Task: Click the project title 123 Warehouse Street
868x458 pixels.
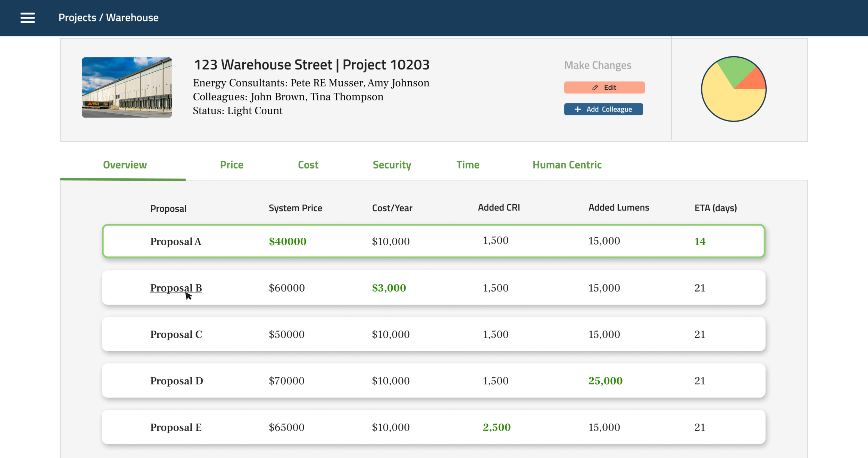Action: [x=311, y=65]
